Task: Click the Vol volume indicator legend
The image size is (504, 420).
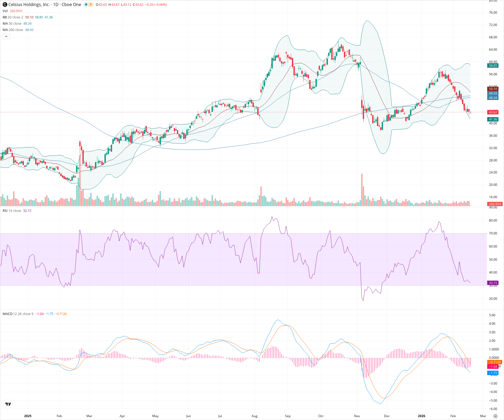Action: tap(5, 11)
